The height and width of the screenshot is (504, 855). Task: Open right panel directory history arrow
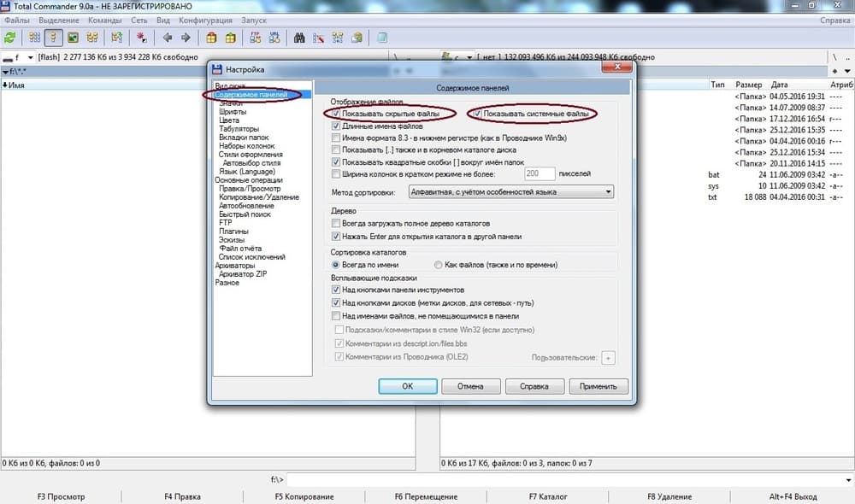click(847, 71)
